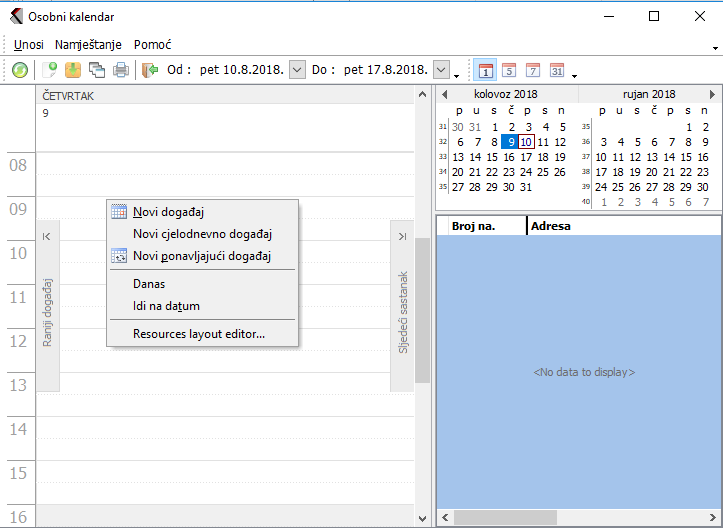Open the 'Od' start date dropdown
This screenshot has height=528, width=723.
[x=297, y=70]
